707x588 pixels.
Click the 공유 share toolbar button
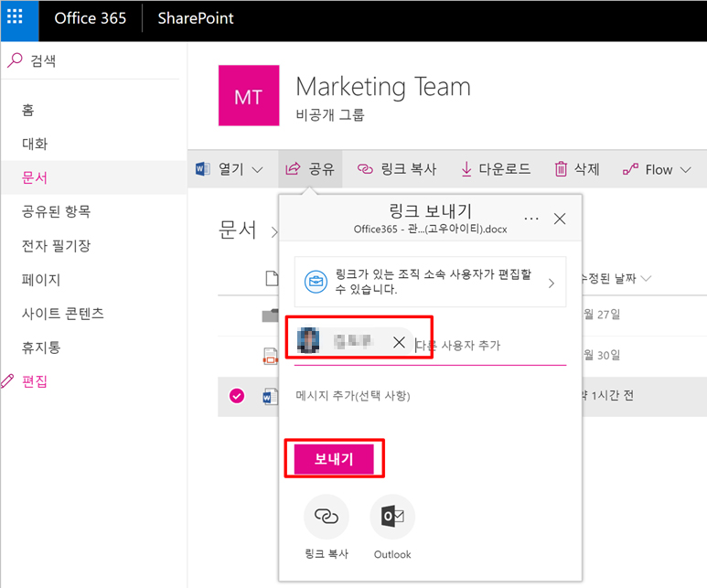(x=310, y=169)
